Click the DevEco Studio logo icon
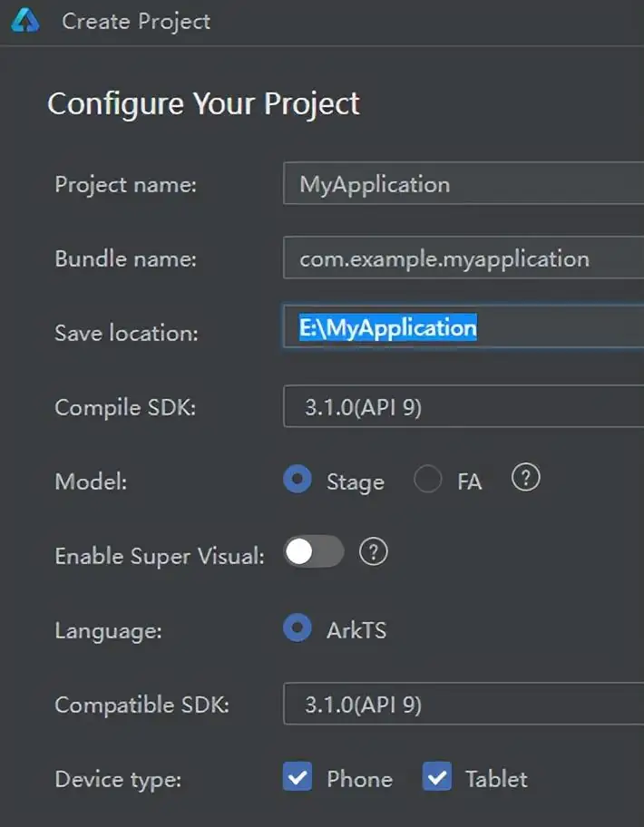 [x=25, y=21]
